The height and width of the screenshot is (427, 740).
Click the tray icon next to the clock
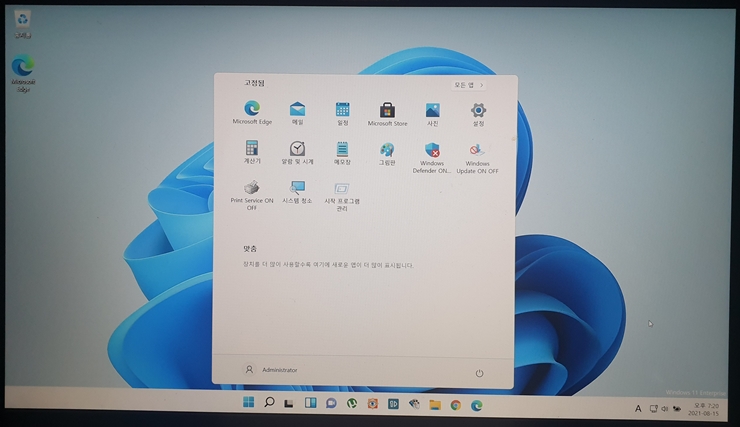[677, 409]
